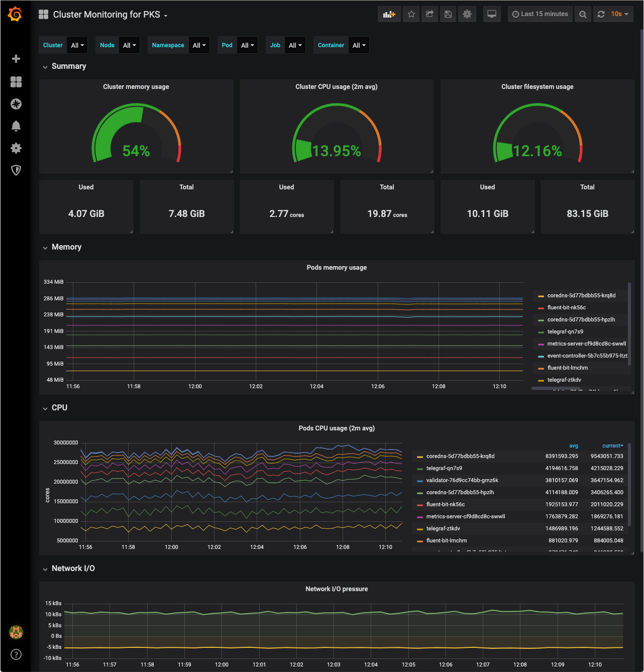The height and width of the screenshot is (672, 644).
Task: Open Alerting bell icon in sidebar
Action: coord(16,126)
